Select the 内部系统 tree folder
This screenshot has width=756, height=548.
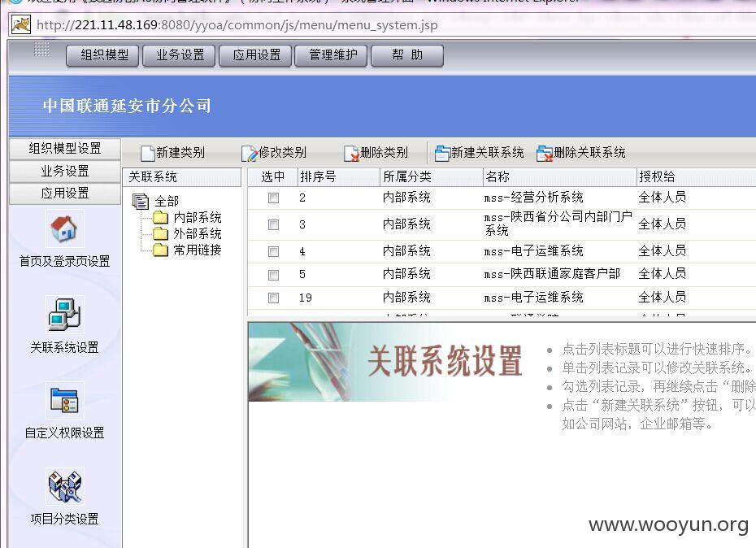click(x=198, y=218)
